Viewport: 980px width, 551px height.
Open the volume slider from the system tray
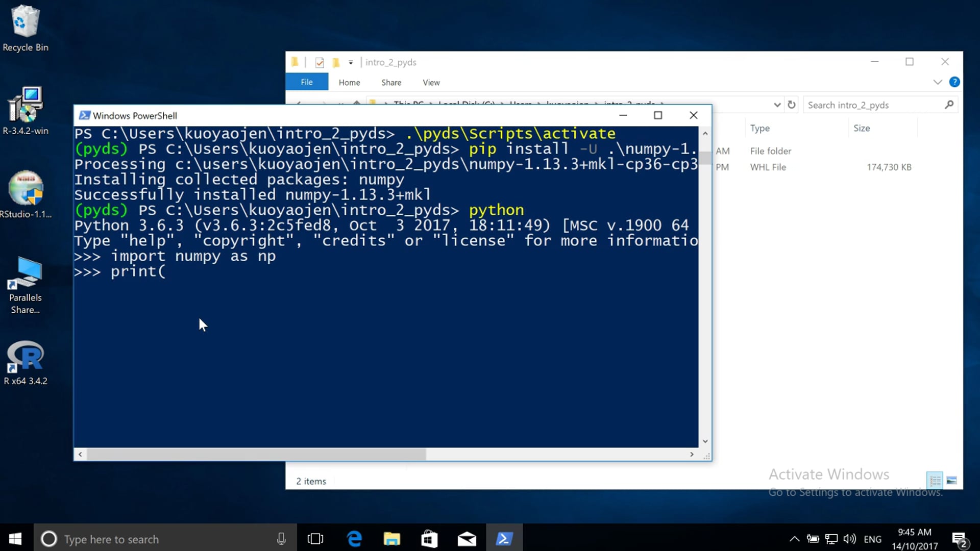(849, 538)
